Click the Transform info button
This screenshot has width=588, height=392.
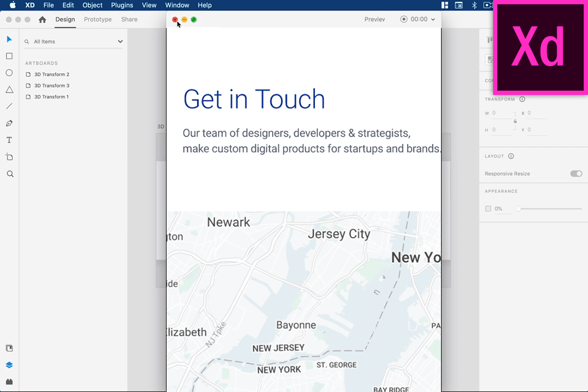tap(521, 99)
